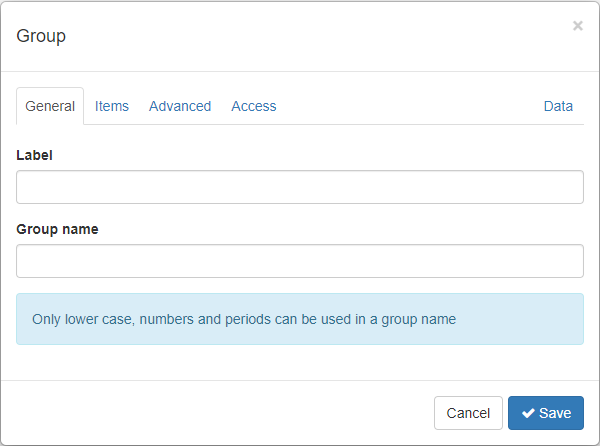
Task: Click empty tab bar space before Data
Action: tap(409, 106)
